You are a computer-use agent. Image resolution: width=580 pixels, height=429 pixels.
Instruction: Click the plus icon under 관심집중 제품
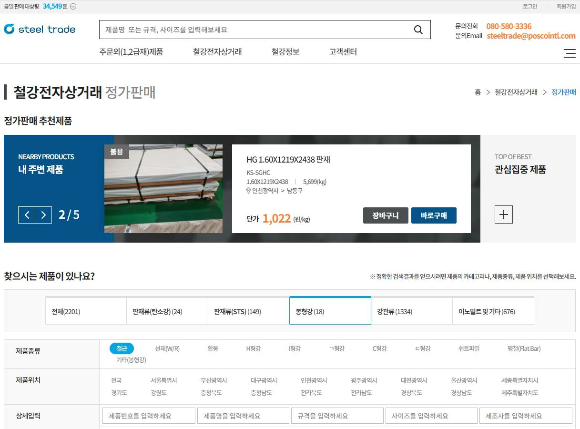tap(503, 214)
